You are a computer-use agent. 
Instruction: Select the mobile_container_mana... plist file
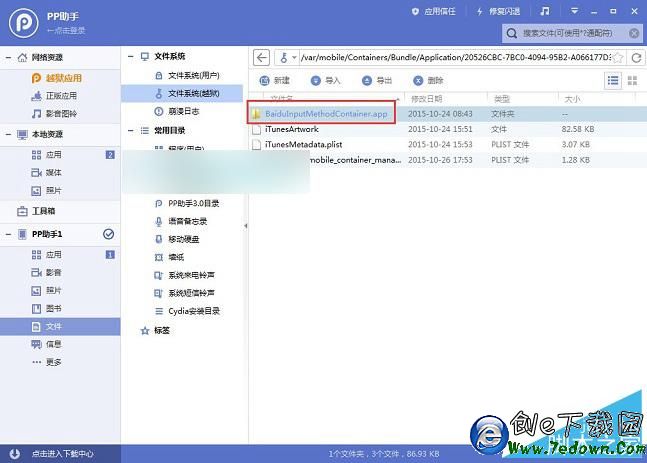coord(355,160)
